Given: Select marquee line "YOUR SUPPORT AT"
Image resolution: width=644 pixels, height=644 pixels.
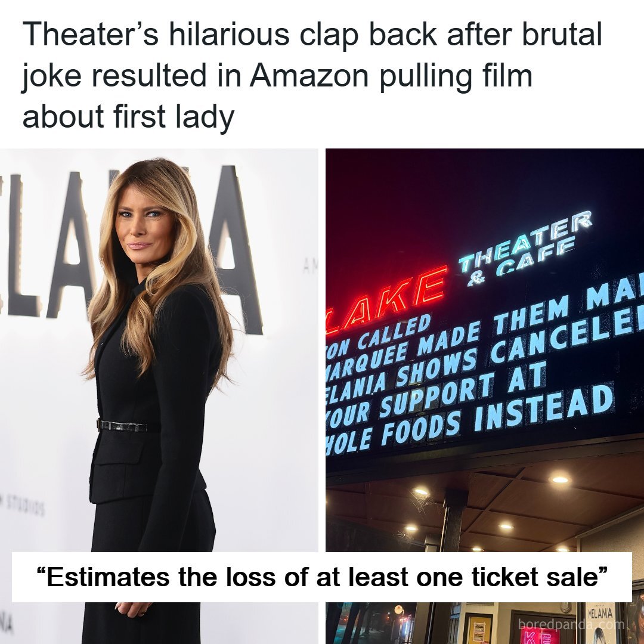Looking at the screenshot, I should tap(436, 394).
